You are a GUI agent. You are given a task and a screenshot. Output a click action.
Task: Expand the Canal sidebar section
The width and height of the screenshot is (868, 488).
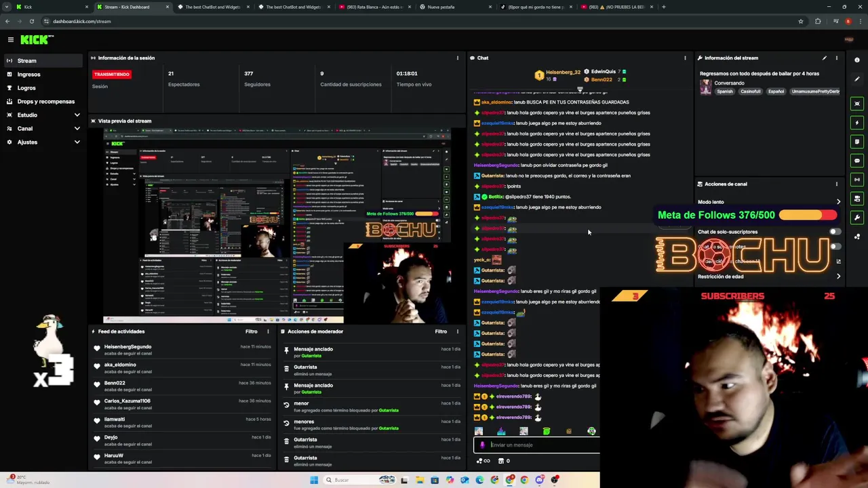click(x=77, y=129)
